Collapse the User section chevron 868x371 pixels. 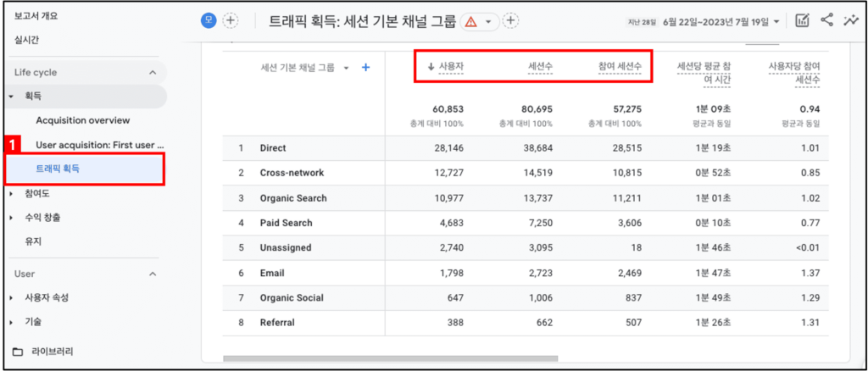pos(153,274)
